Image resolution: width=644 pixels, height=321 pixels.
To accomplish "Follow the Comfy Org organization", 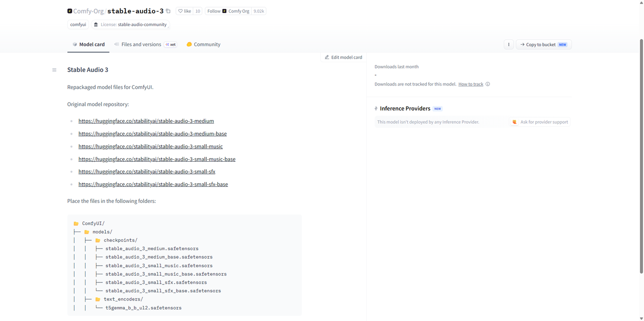I will (228, 11).
